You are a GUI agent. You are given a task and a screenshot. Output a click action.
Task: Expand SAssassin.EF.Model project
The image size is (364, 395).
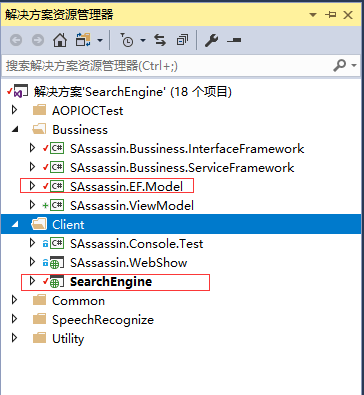[32, 186]
